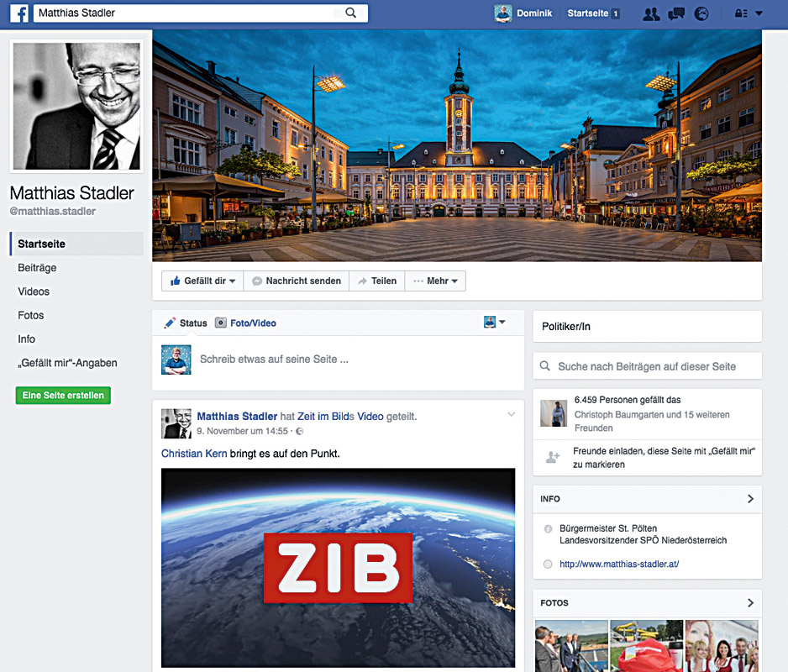Open Christoph Baumgarten und 15 weiteren Freunden

click(652, 421)
